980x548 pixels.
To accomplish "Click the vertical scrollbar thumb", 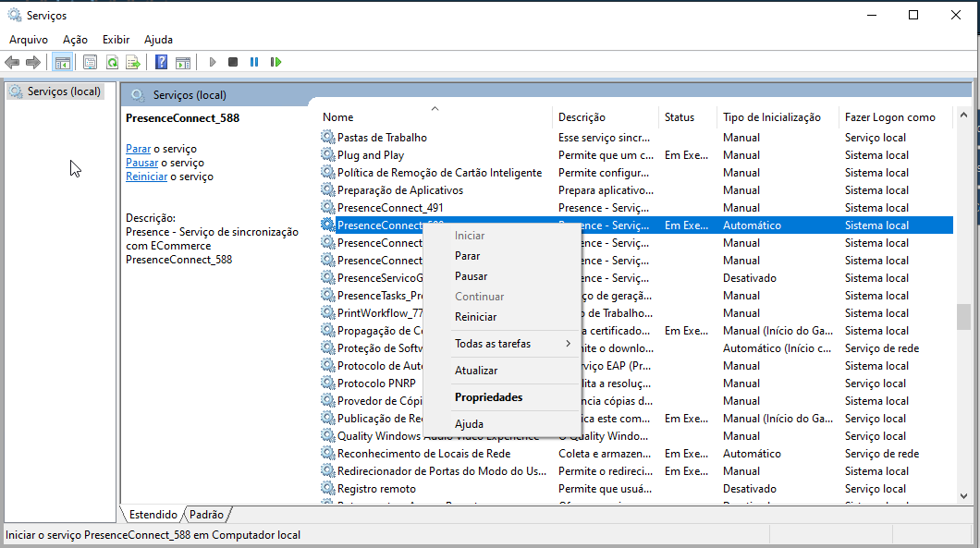I will (963, 316).
